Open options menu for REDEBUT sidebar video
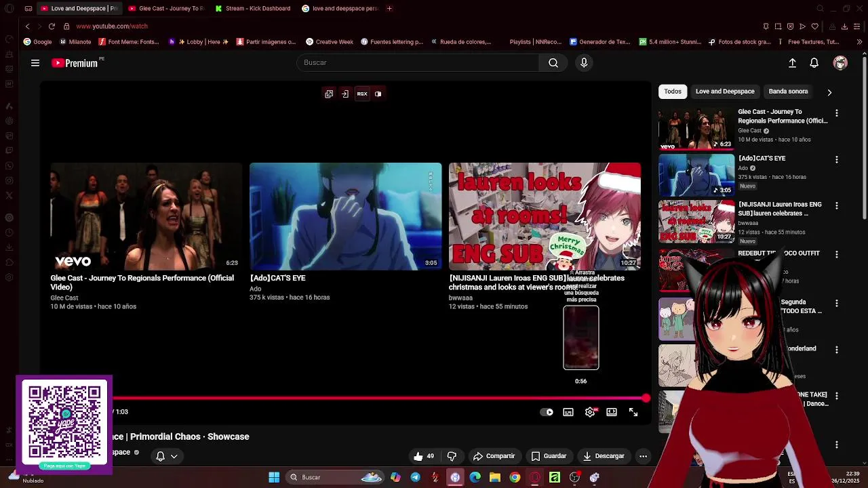 837,254
